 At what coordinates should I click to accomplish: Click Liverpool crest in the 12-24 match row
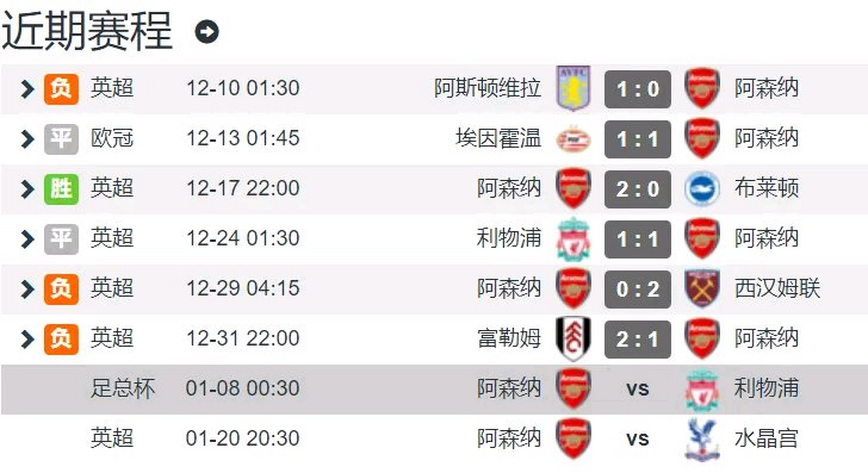pos(573,239)
